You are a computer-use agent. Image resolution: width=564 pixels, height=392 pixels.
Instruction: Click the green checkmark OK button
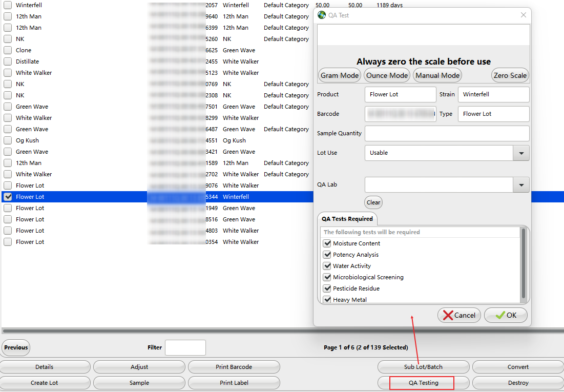506,315
